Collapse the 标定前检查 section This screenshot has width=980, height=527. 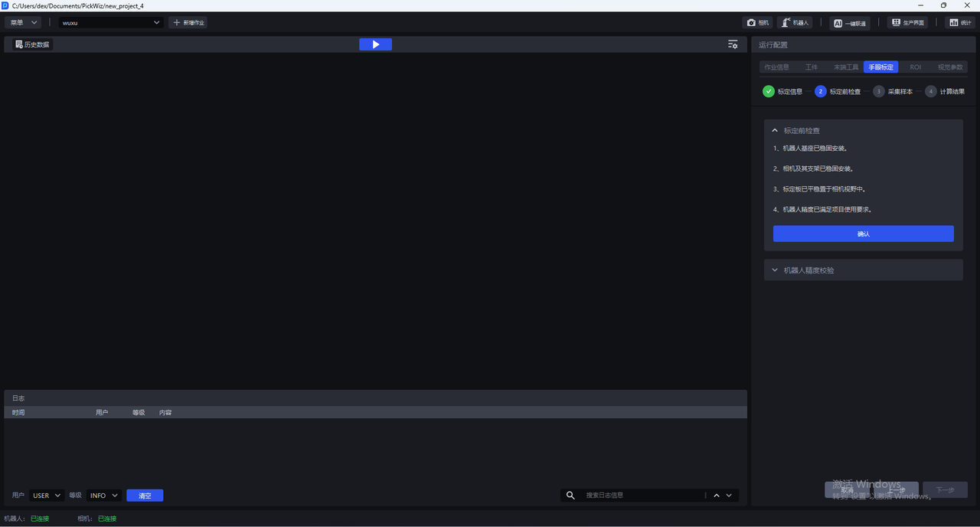pos(775,131)
